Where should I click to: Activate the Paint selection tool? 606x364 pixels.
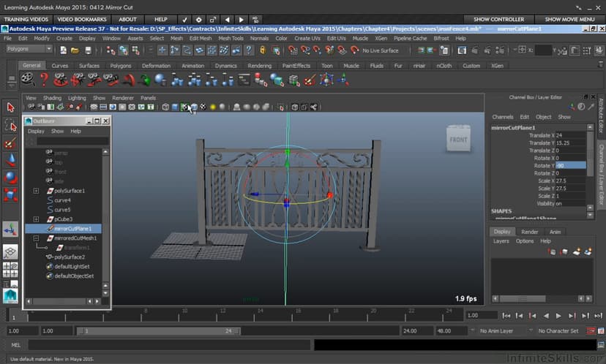pyautogui.click(x=10, y=143)
